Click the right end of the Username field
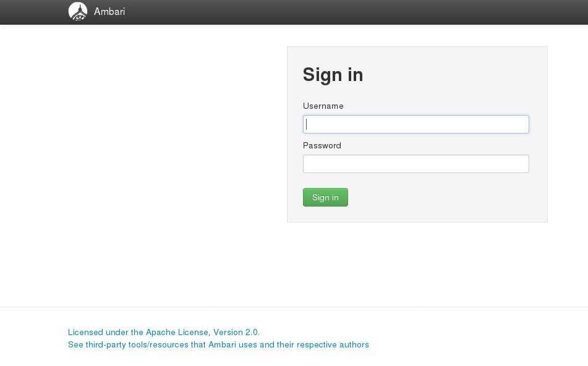The width and height of the screenshot is (588, 366). pyautogui.click(x=519, y=124)
